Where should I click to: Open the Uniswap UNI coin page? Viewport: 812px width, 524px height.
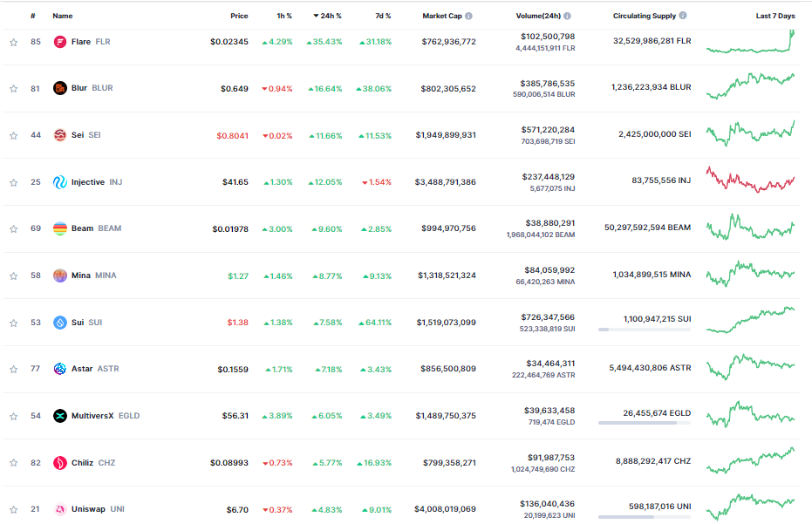[x=98, y=509]
